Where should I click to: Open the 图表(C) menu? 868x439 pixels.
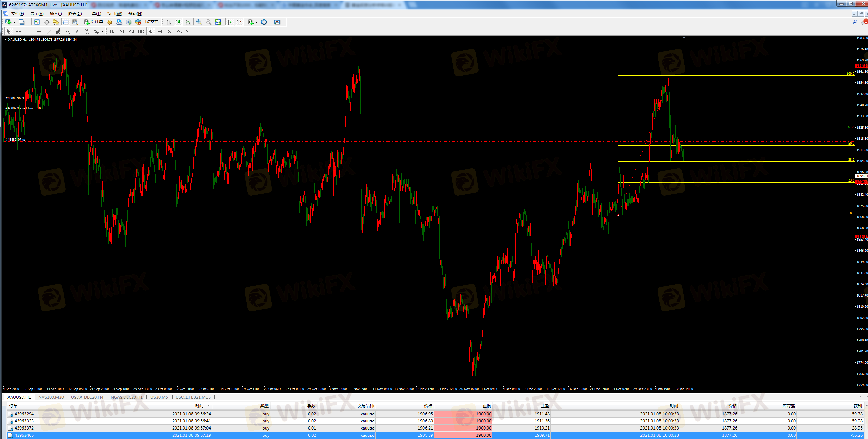click(75, 14)
